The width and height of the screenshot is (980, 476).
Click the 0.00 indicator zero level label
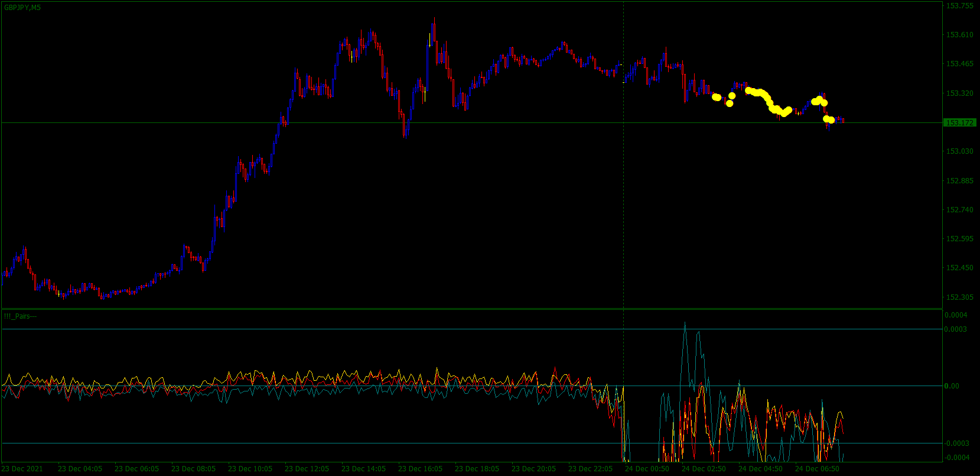(952, 386)
